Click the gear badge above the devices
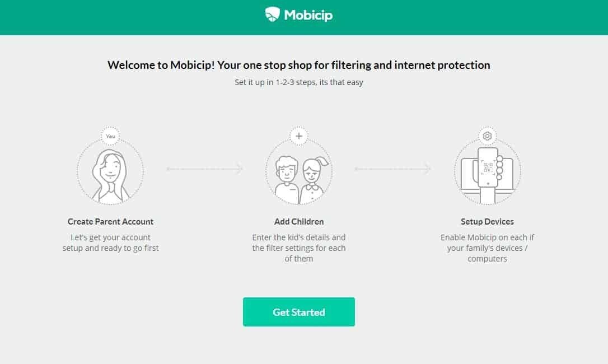The width and height of the screenshot is (608, 364). tap(487, 136)
